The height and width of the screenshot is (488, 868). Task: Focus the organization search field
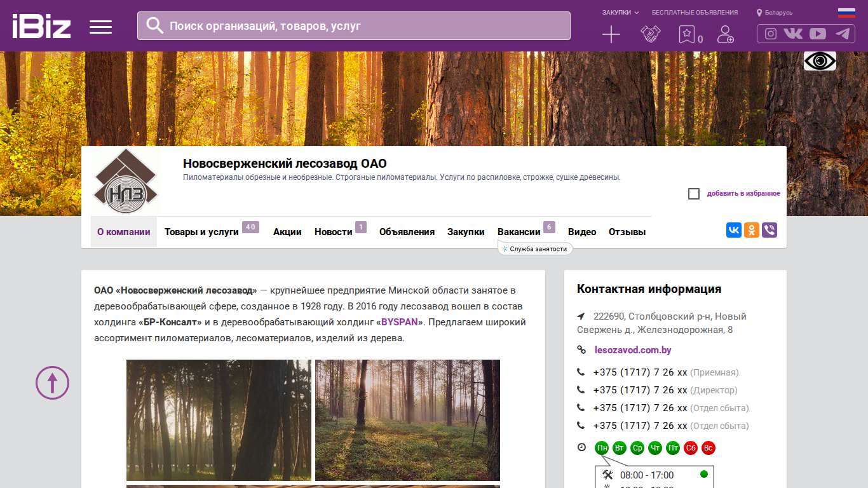click(x=354, y=26)
